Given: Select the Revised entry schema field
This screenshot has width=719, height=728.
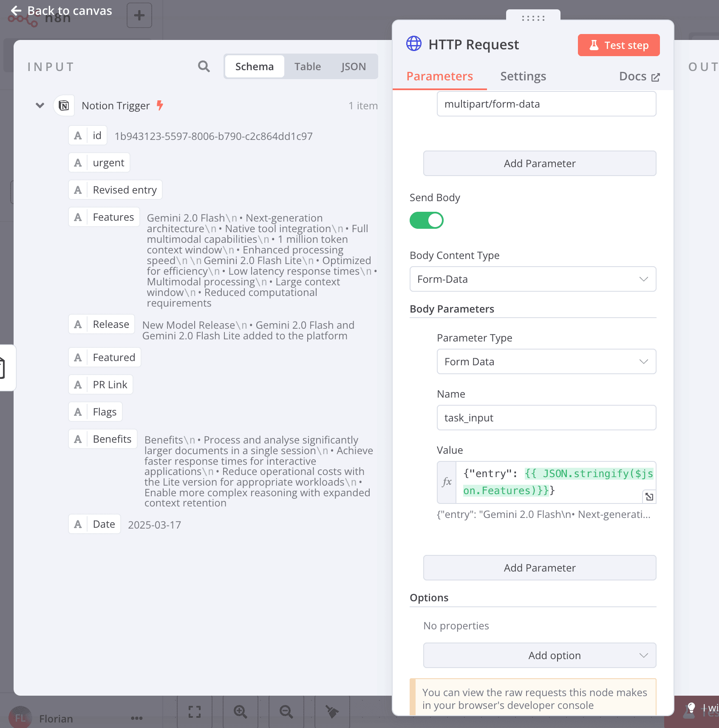Looking at the screenshot, I should point(115,190).
